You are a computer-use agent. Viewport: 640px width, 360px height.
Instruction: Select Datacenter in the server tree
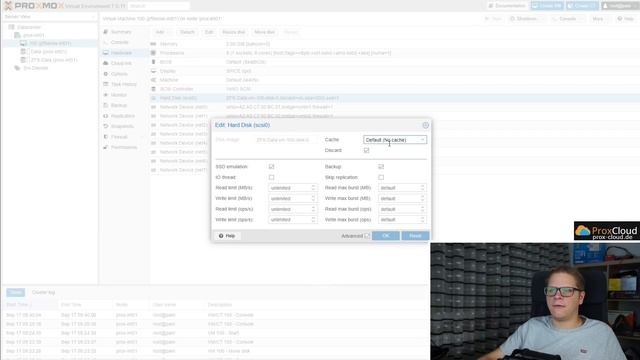pos(29,27)
